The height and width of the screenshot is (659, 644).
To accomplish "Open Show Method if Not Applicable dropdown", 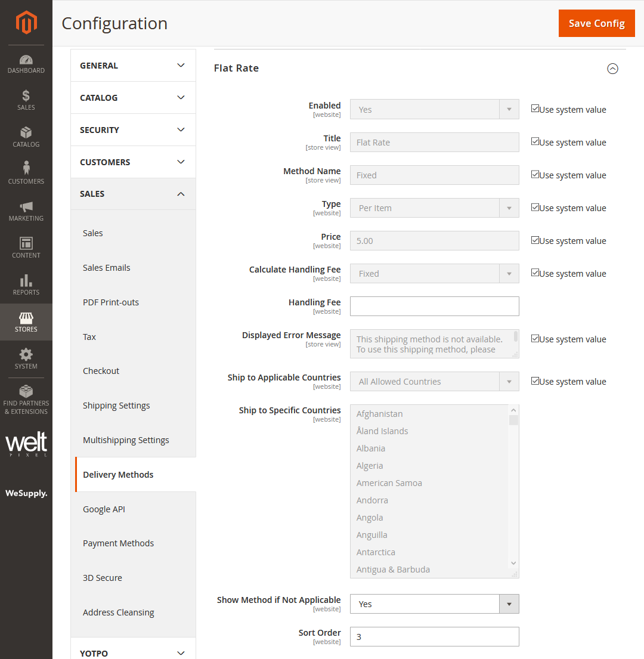I will pyautogui.click(x=434, y=604).
